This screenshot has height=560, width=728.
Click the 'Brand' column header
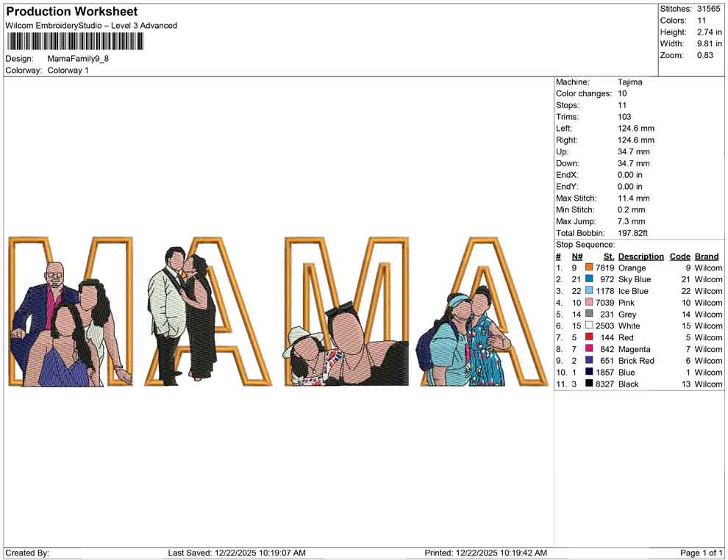coord(707,256)
